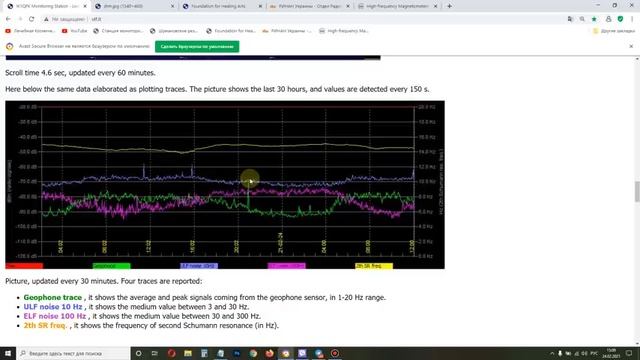Open the translate page icon in address bar
Screen dimensions: 640x360
(570, 19)
